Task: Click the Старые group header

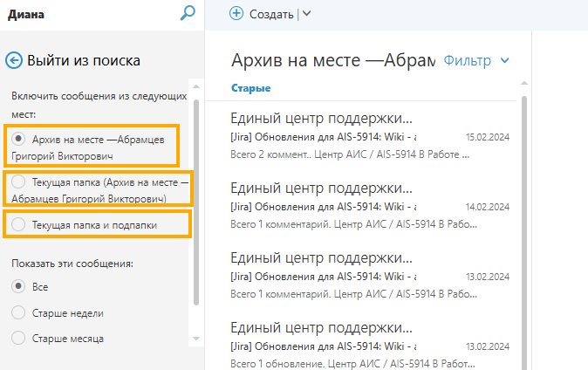Action: click(x=251, y=88)
